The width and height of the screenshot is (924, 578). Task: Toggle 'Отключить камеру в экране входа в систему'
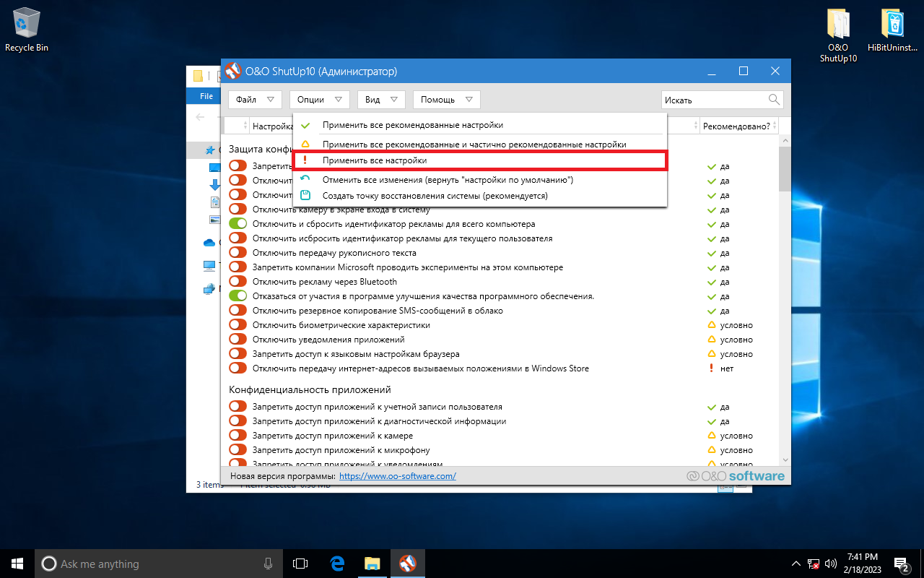(238, 210)
